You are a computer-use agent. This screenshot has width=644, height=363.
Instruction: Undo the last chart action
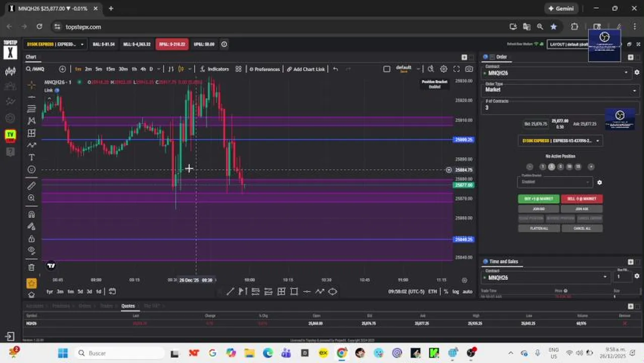click(336, 69)
